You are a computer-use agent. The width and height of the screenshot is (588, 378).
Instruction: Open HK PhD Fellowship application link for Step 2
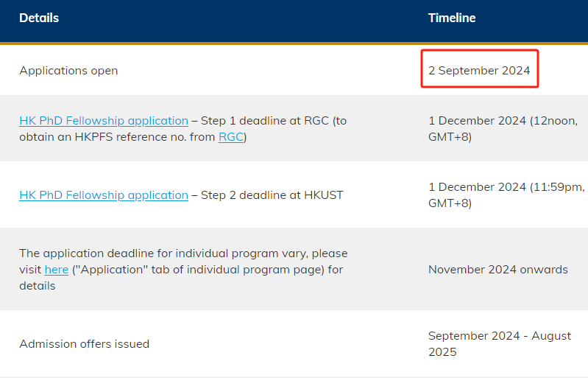pyautogui.click(x=104, y=195)
